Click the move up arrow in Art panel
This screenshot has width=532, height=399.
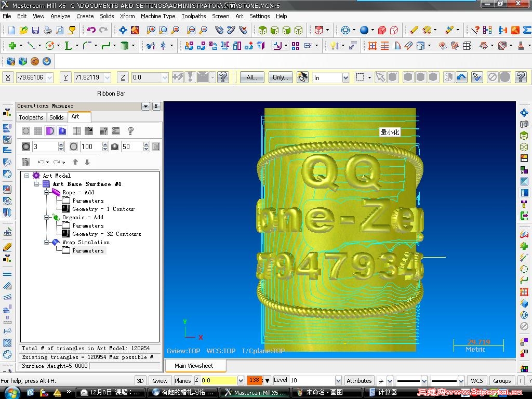coord(75,162)
